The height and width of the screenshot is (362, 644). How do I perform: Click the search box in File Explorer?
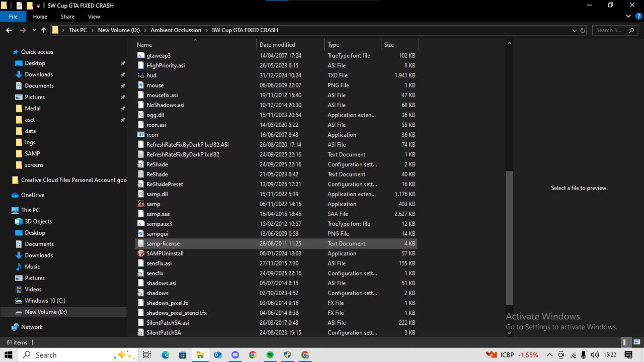click(615, 30)
